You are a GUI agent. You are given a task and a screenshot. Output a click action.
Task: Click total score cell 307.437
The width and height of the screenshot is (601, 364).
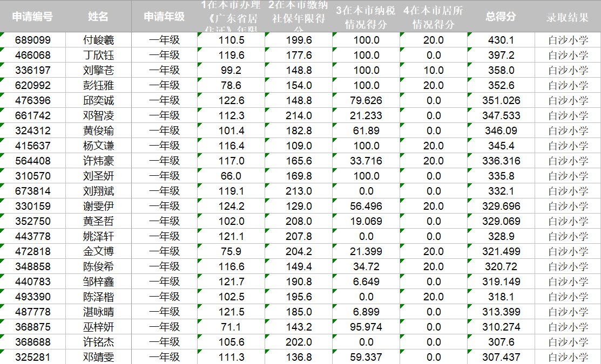tap(501, 357)
